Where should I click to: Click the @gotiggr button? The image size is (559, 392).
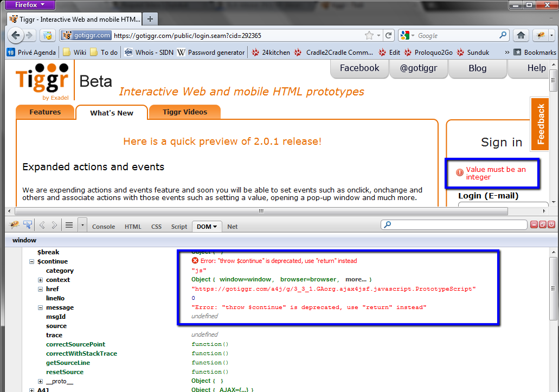(x=419, y=68)
